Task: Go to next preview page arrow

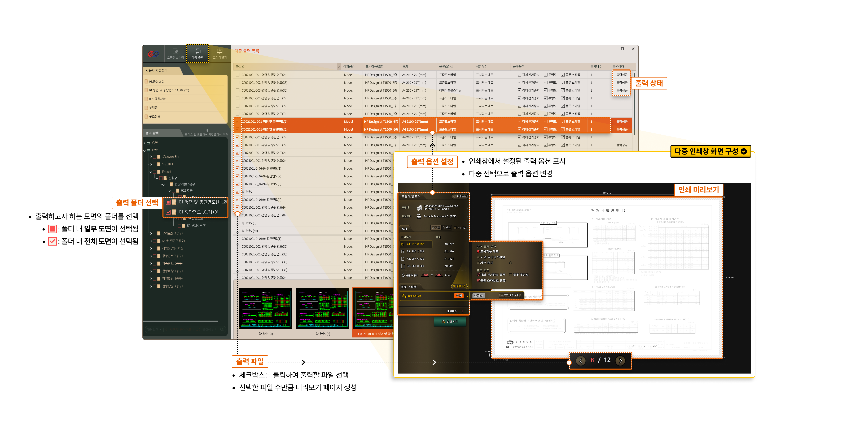Action: click(620, 361)
